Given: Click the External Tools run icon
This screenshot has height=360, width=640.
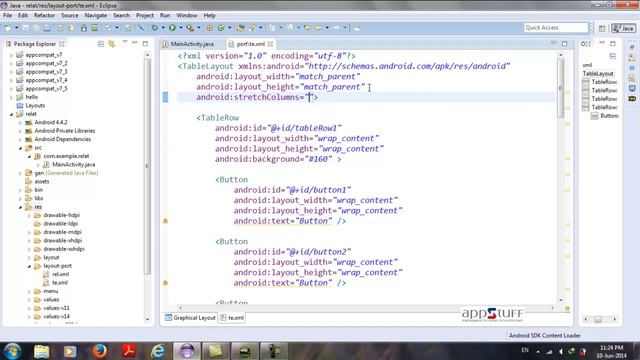Looking at the screenshot, I should click(190, 28).
